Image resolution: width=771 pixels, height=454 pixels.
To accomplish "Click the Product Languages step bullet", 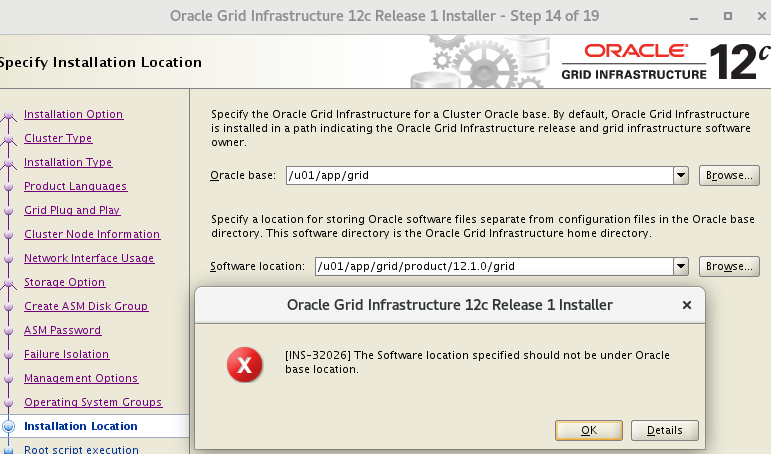I will (9, 187).
